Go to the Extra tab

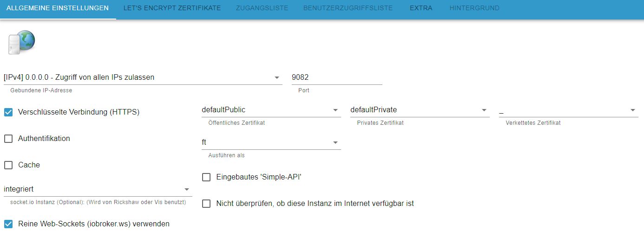(x=421, y=8)
